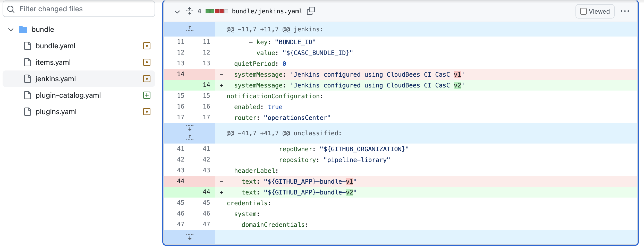Select items.yaml in the file tree
The height and width of the screenshot is (249, 644).
53,62
